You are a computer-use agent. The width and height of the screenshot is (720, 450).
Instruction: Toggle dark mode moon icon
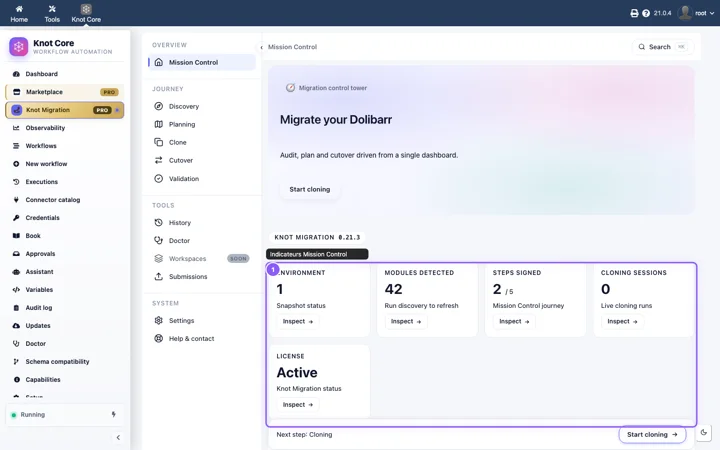click(703, 432)
